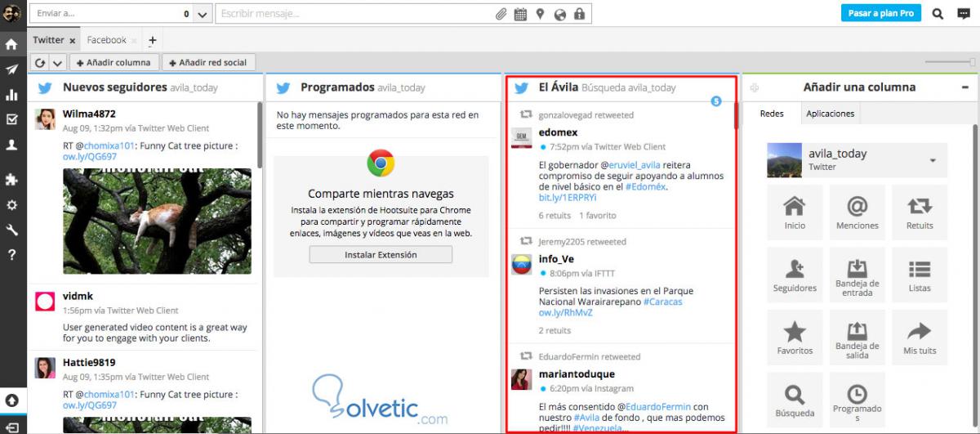Screen dimensions: 980x434
Task: Open Publisher paper plane icon
Action: pos(11,69)
